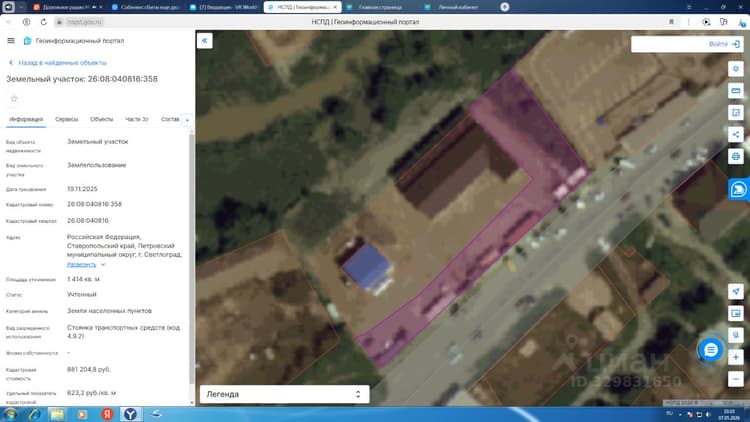The width and height of the screenshot is (750, 422).
Task: Click cadastral quarter 26:08:040816 value
Action: [x=88, y=221]
